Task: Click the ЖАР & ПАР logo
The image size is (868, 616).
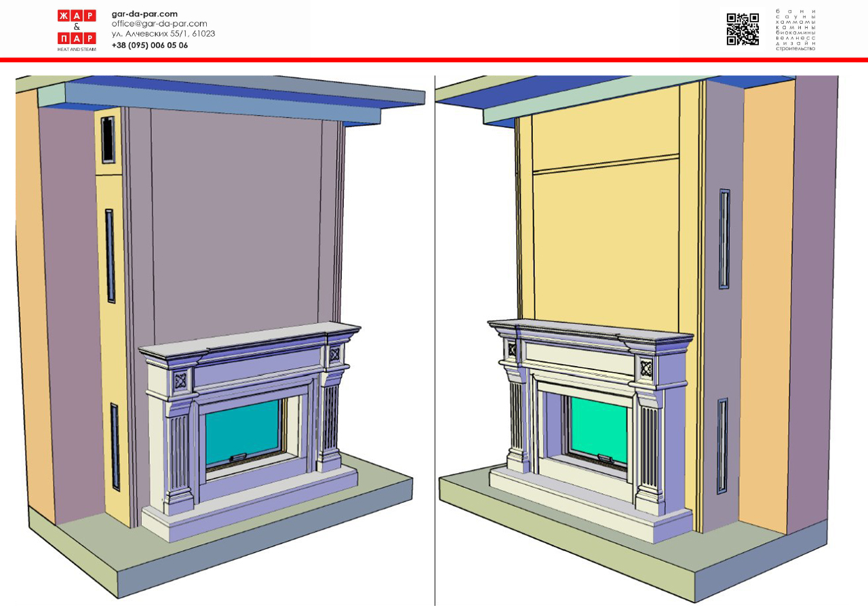Action: tap(76, 30)
